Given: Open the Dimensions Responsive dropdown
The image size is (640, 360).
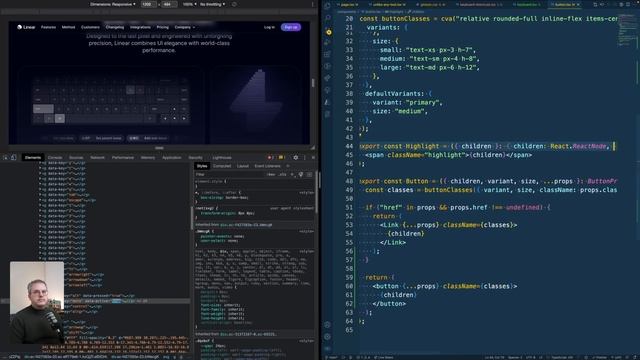Looking at the screenshot, I should (x=113, y=4).
